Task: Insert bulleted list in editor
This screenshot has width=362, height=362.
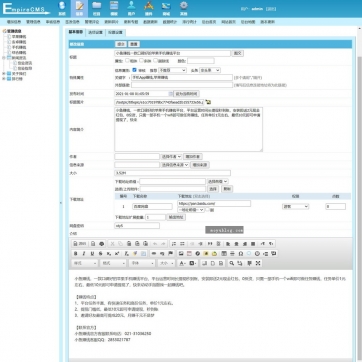Action: pyautogui.click(x=182, y=244)
